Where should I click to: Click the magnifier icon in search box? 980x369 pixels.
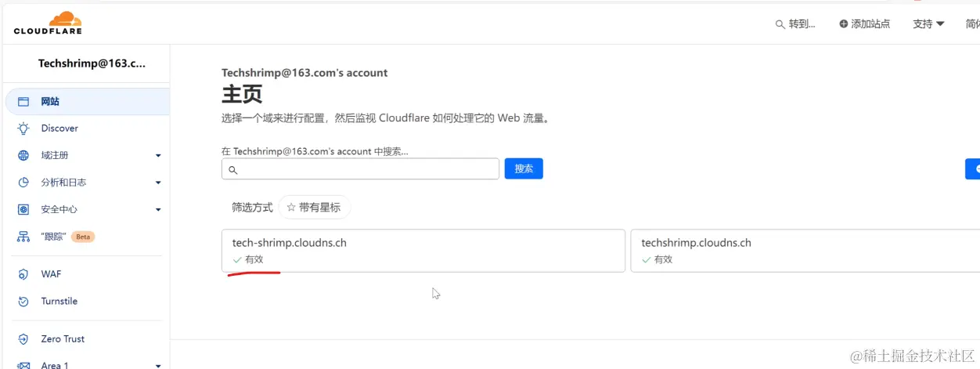click(x=232, y=169)
